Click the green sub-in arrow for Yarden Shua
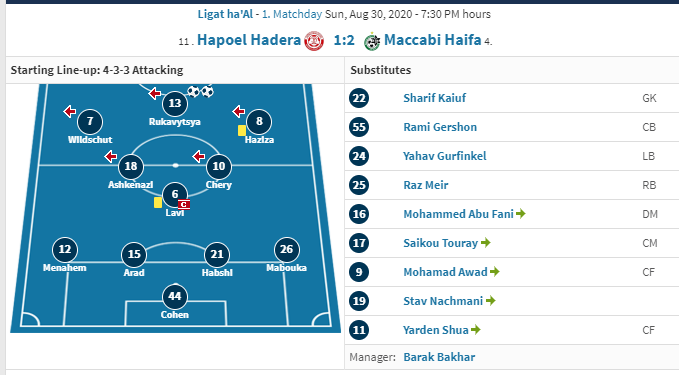This screenshot has width=679, height=375. pos(475,330)
